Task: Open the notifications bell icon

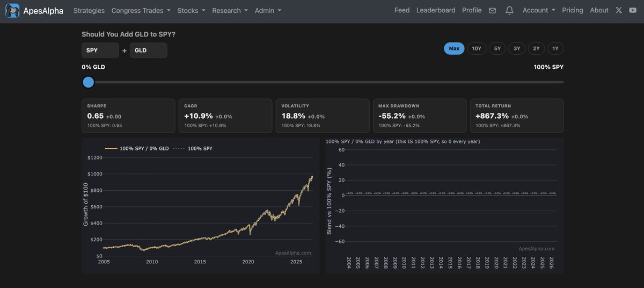Action: point(509,10)
